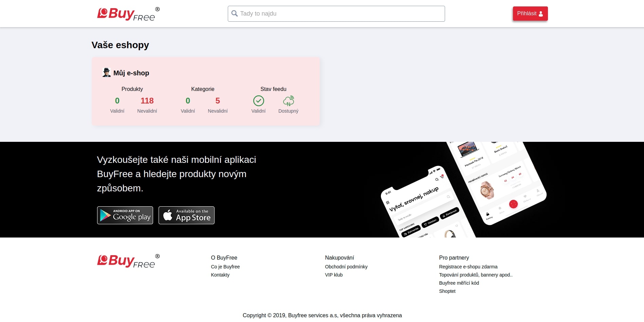Open the Můj e-shop avatar icon

point(107,73)
